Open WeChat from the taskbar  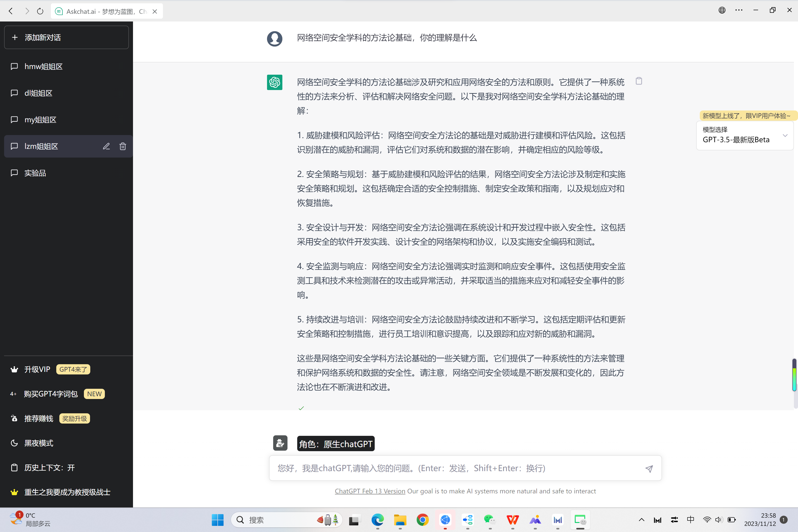(x=490, y=519)
